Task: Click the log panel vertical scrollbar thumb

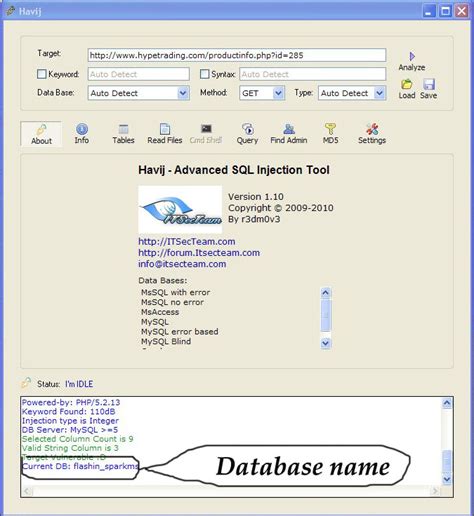Action: (447, 461)
